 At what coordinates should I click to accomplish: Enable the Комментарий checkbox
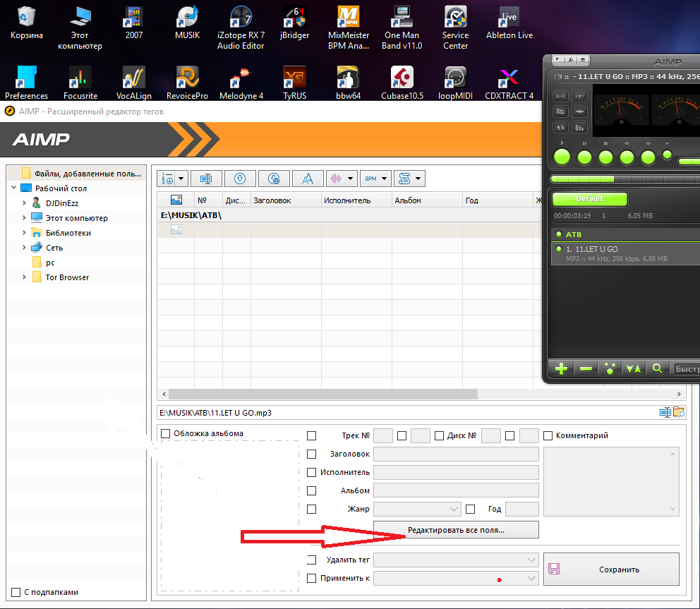coord(548,436)
